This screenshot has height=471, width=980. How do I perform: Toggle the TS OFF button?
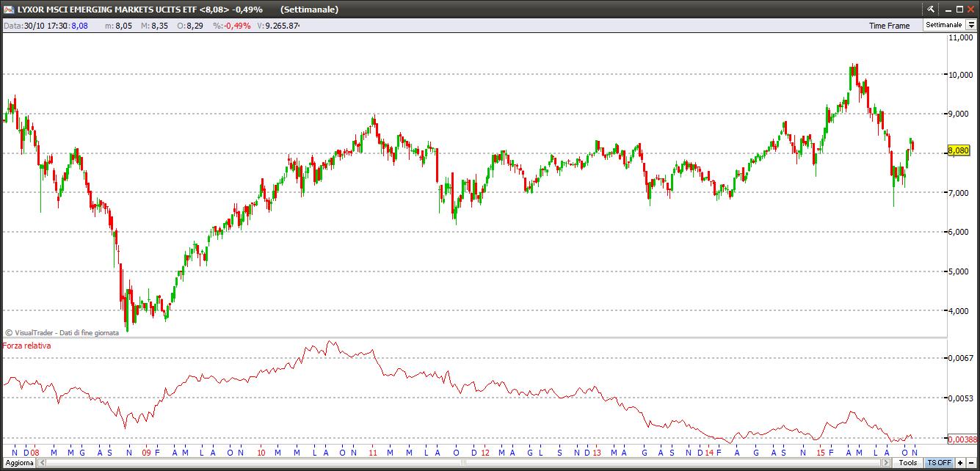click(939, 463)
